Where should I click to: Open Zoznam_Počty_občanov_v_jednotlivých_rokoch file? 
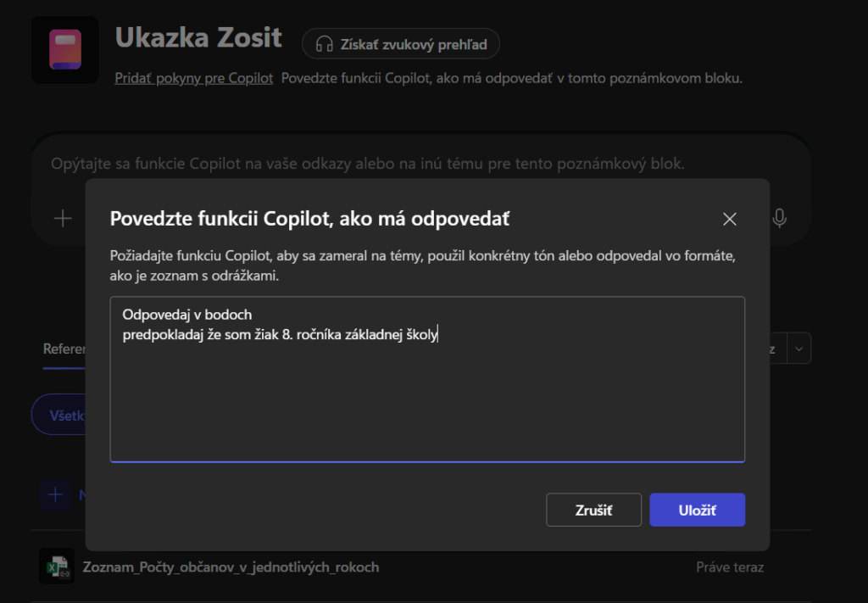coord(231,567)
